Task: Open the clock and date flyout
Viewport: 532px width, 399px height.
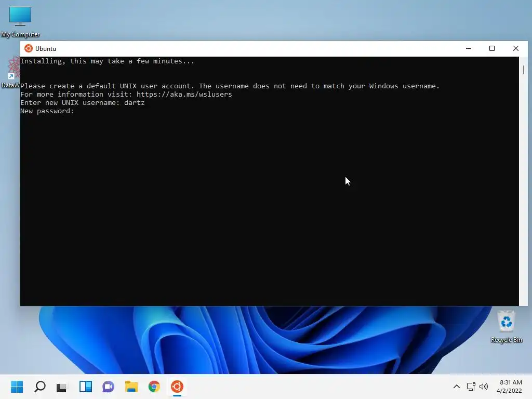Action: pyautogui.click(x=509, y=387)
